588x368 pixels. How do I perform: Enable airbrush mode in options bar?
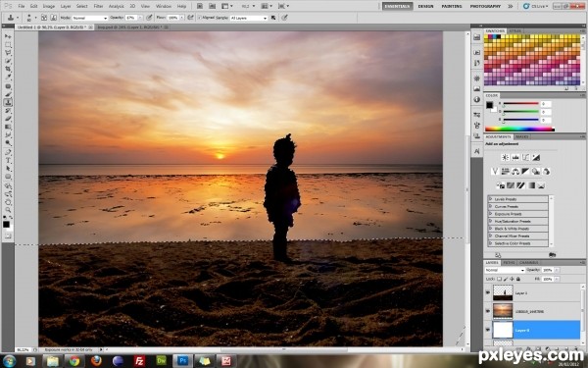(x=190, y=18)
